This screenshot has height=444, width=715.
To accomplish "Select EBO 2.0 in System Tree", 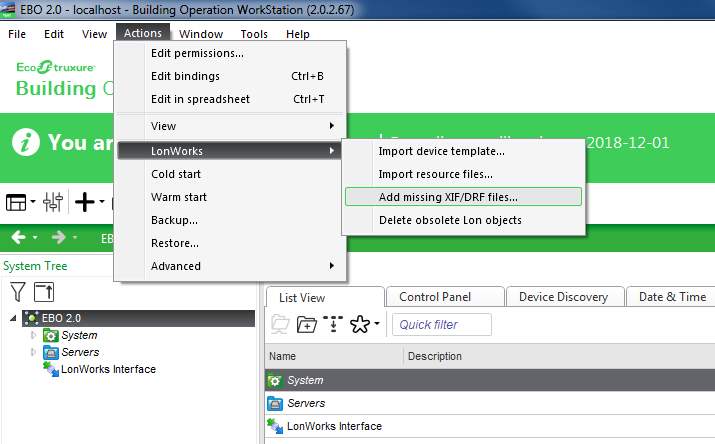I will (x=139, y=318).
